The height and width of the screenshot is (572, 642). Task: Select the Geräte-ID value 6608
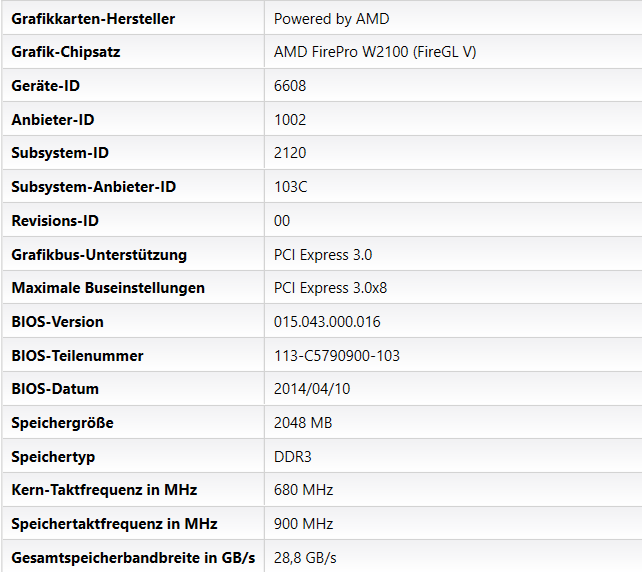coord(290,86)
